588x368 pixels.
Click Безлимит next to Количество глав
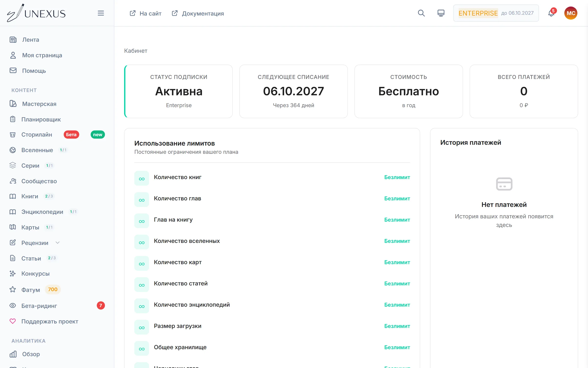coord(397,198)
